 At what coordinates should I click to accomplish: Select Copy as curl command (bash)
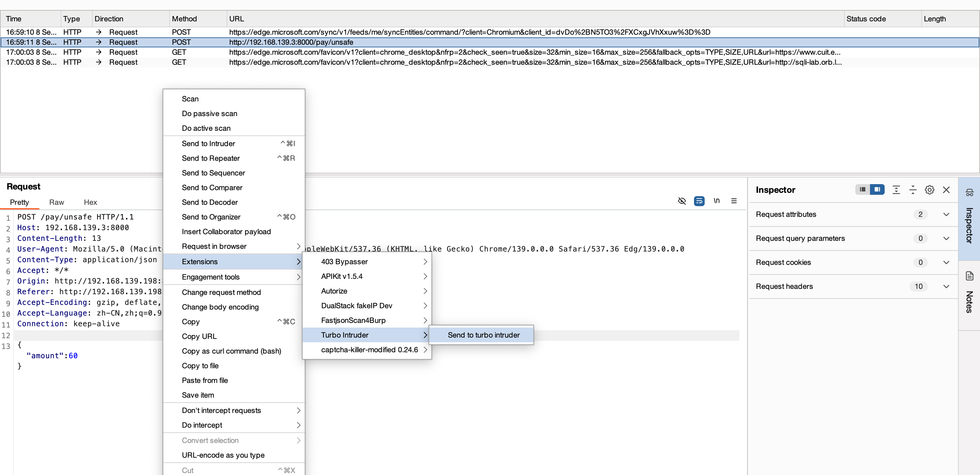[234, 351]
